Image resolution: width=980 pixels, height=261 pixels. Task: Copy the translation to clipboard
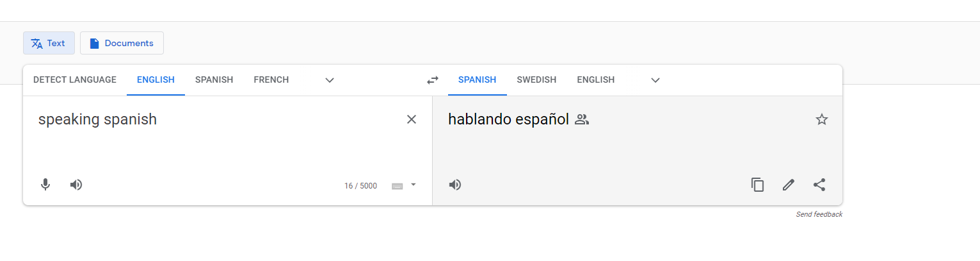click(x=757, y=185)
